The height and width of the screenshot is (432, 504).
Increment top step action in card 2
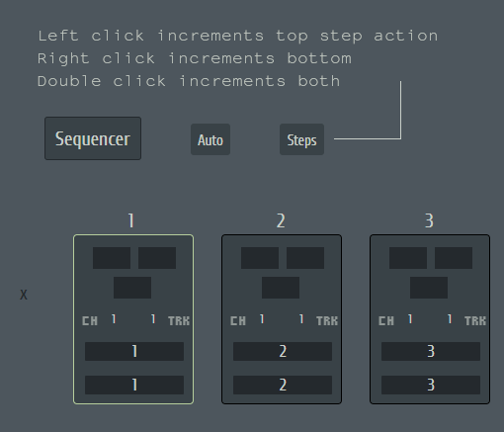[x=283, y=351]
